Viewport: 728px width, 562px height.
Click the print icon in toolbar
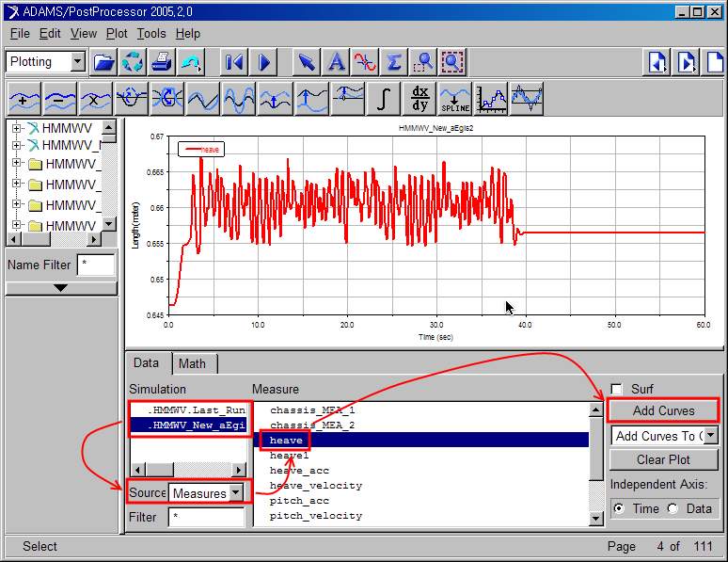162,62
